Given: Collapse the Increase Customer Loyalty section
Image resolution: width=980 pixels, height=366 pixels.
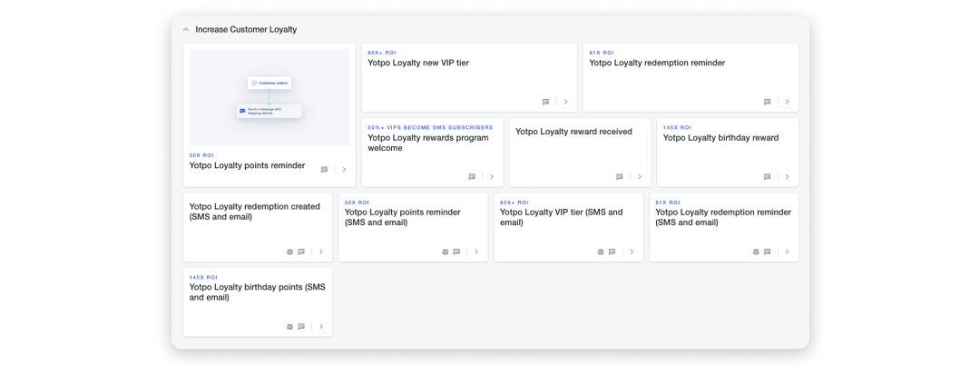Looking at the screenshot, I should click(186, 29).
